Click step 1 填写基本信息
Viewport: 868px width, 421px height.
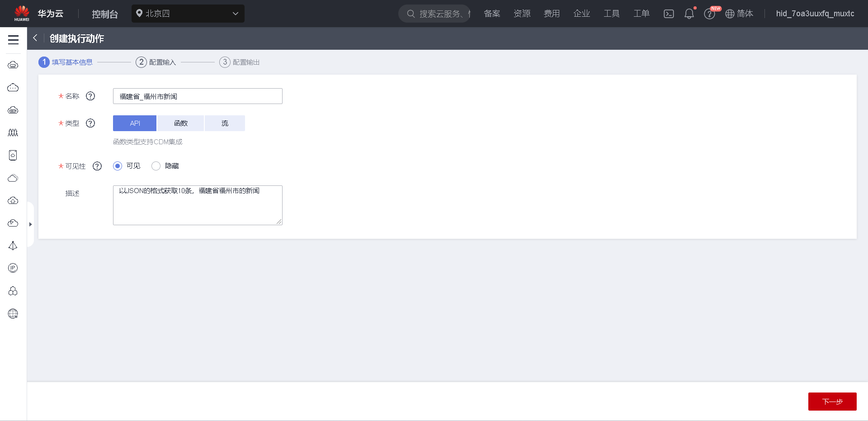(x=66, y=62)
